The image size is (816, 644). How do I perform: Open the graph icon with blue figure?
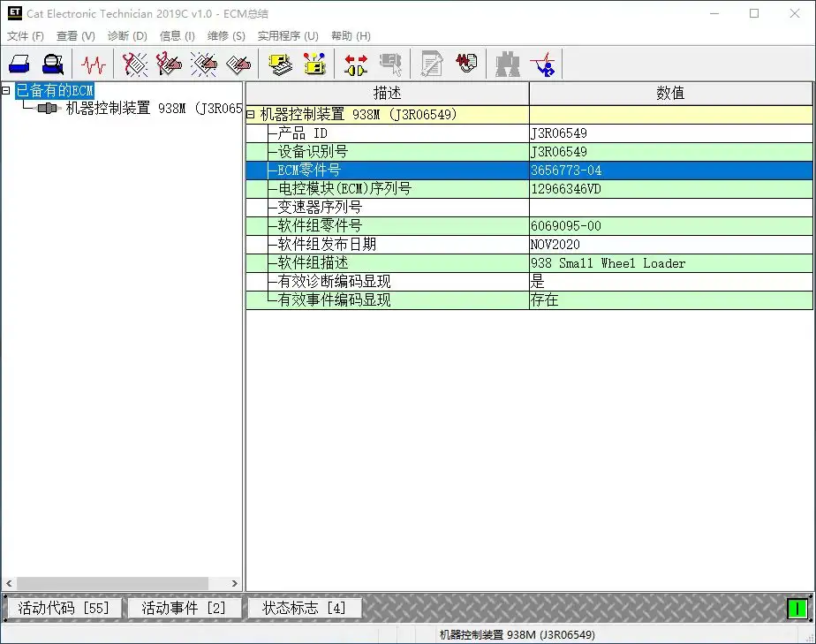[543, 64]
